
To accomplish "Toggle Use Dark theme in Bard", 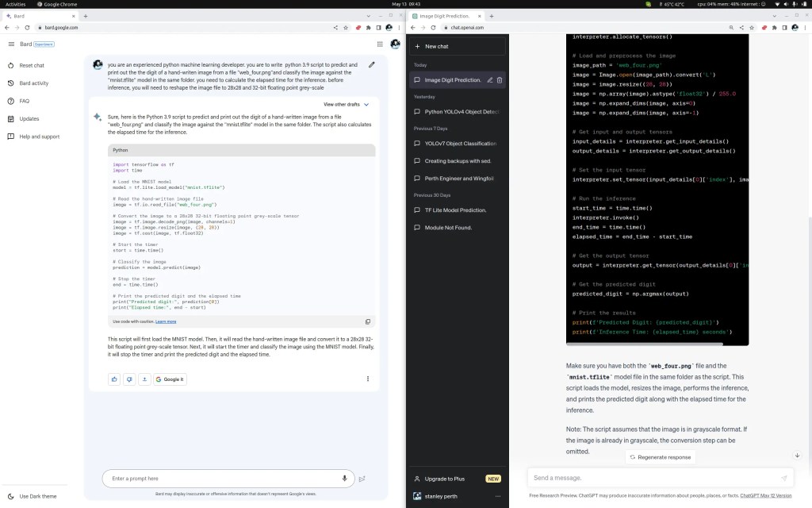I will pos(38,496).
